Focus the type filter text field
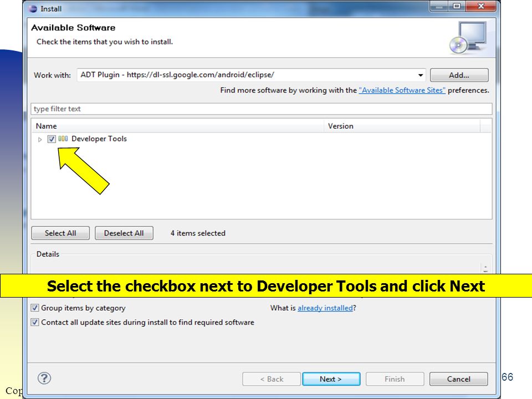 pyautogui.click(x=261, y=109)
